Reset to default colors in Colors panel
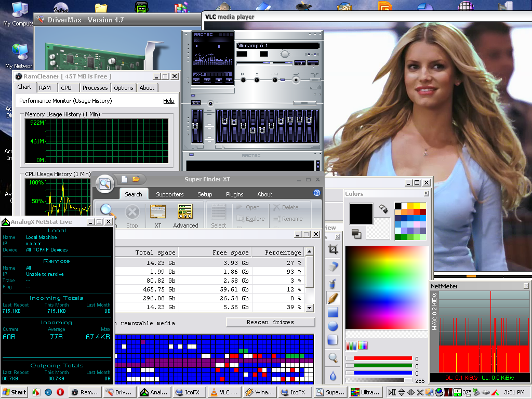The height and width of the screenshot is (399, 532). (x=356, y=234)
